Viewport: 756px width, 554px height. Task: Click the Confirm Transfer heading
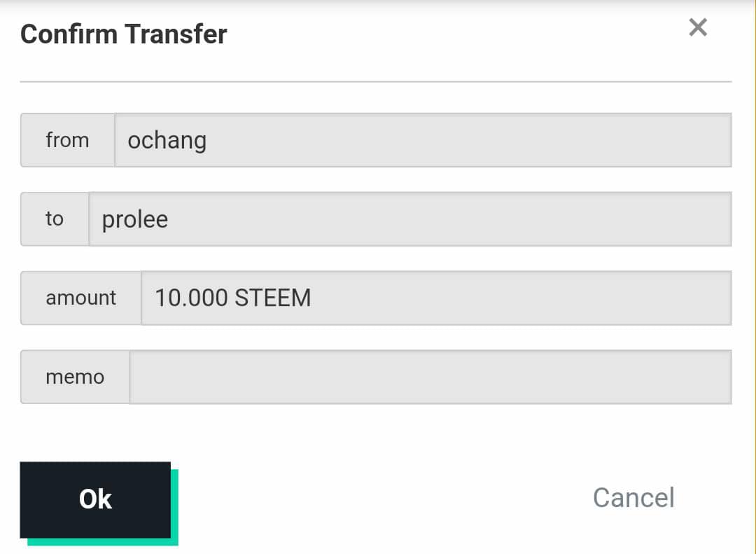tap(124, 34)
